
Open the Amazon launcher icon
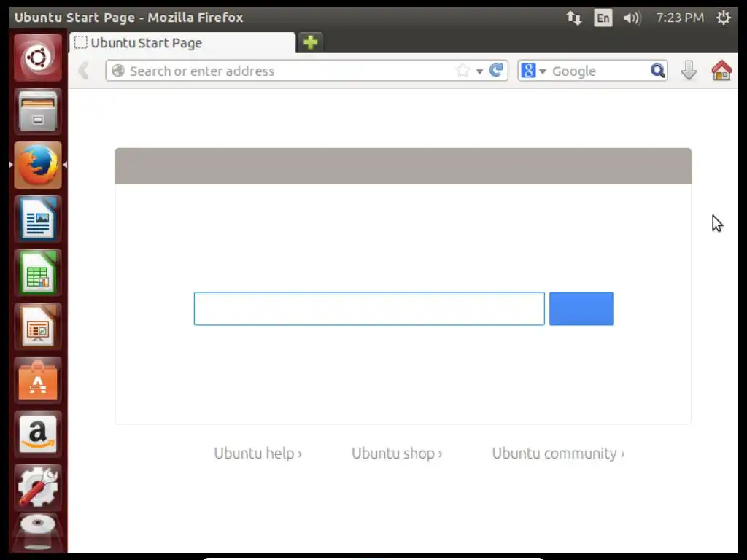point(38,435)
